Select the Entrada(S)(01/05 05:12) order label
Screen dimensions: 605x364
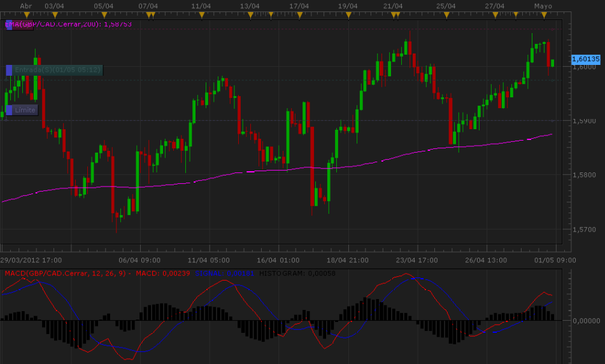(x=57, y=70)
